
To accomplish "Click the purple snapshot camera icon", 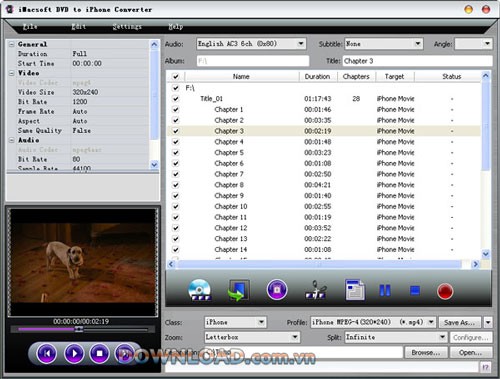I will click(x=277, y=290).
